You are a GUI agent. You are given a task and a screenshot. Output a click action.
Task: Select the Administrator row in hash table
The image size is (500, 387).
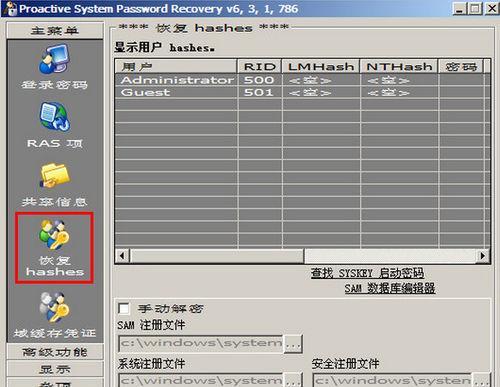302,80
